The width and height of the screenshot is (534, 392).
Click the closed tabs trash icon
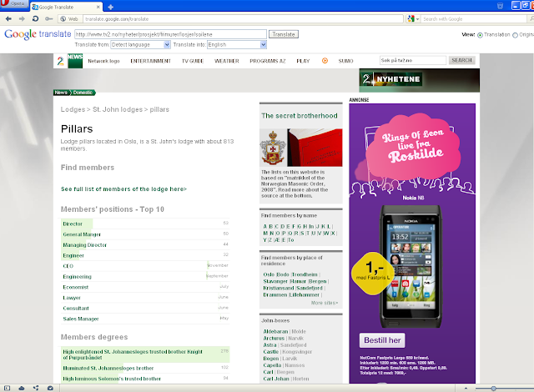pos(500,6)
